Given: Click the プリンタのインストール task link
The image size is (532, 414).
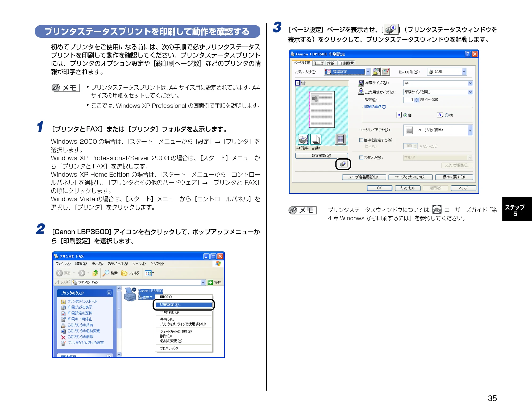Looking at the screenshot, I should [x=82, y=301].
